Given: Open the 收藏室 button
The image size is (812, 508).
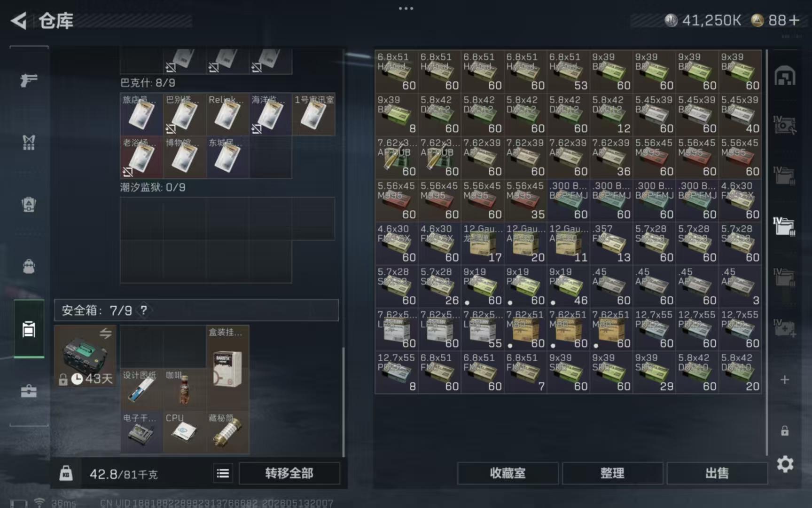Looking at the screenshot, I should (x=507, y=473).
